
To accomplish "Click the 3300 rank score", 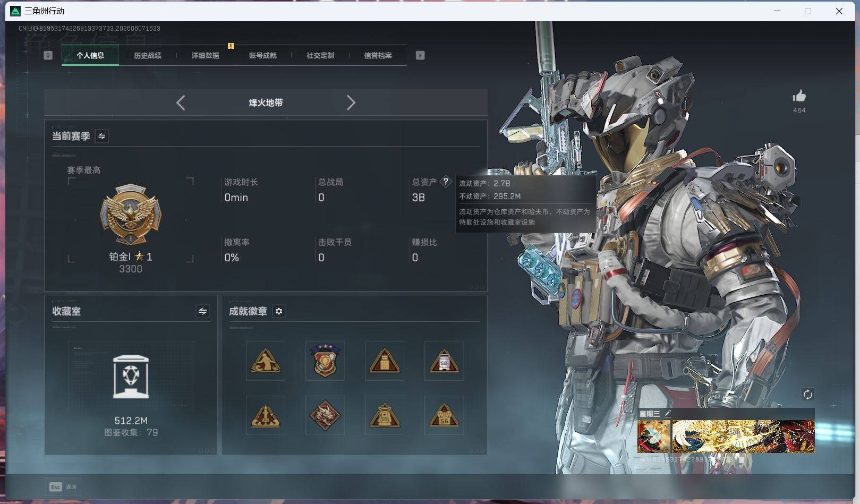I will pyautogui.click(x=131, y=269).
